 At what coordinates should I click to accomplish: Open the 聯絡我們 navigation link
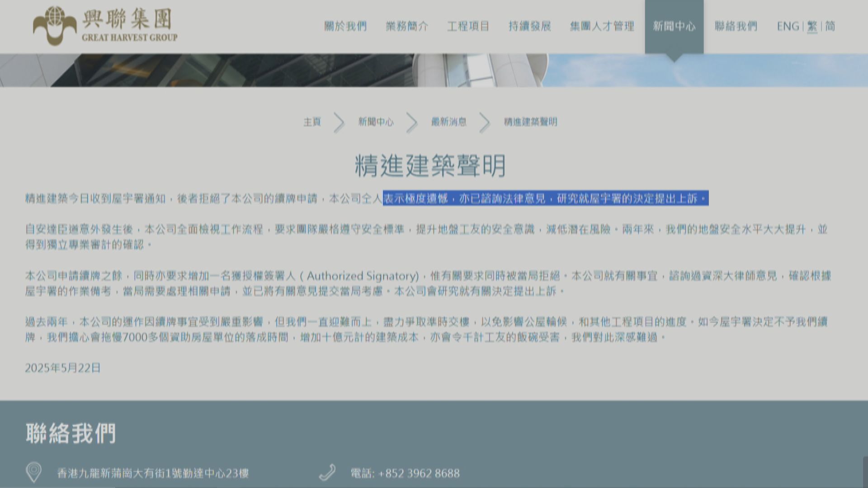(736, 26)
